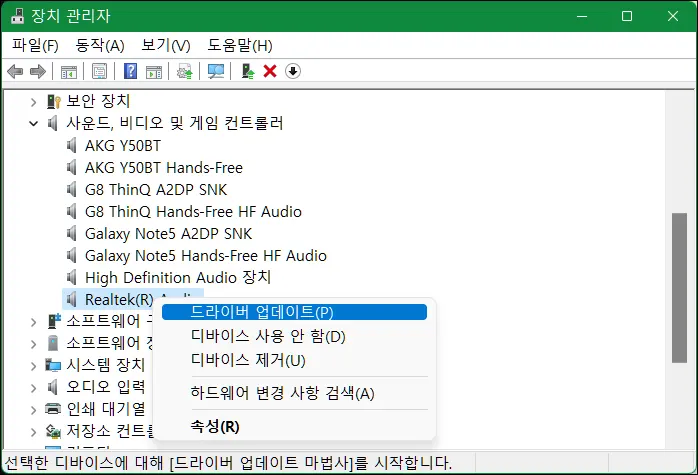Expand the 소프트웨어 구성 요소 chevron

33,322
